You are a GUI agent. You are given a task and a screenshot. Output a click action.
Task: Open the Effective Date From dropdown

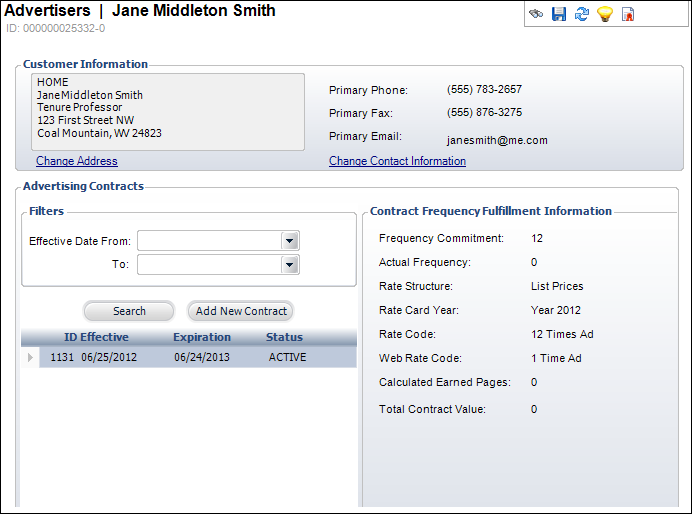(290, 241)
